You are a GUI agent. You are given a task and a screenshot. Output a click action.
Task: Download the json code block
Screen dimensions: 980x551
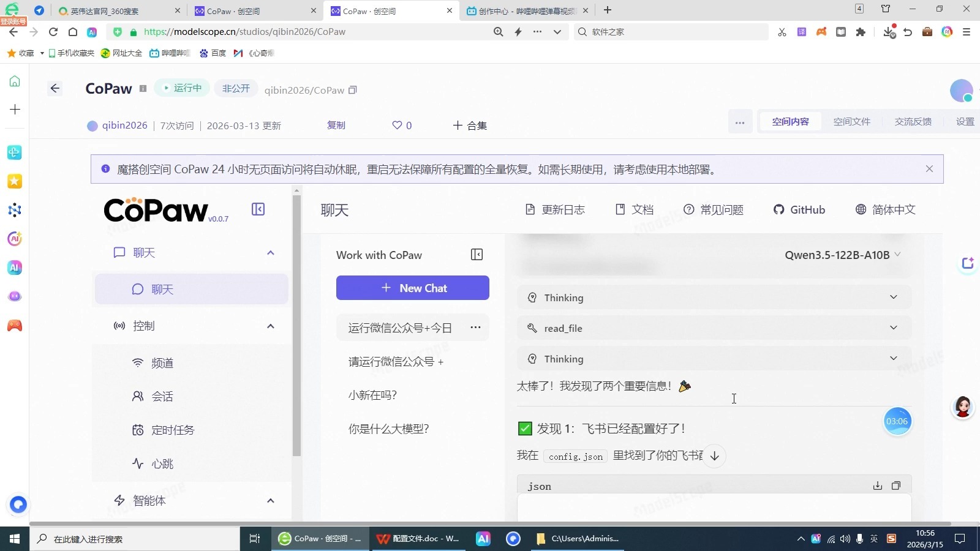tap(878, 485)
